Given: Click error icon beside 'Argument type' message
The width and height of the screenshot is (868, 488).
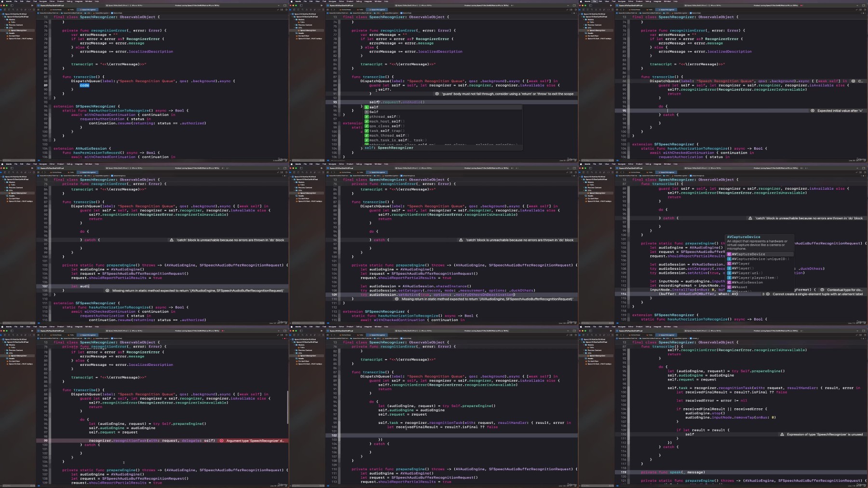Looking at the screenshot, I should [x=221, y=441].
